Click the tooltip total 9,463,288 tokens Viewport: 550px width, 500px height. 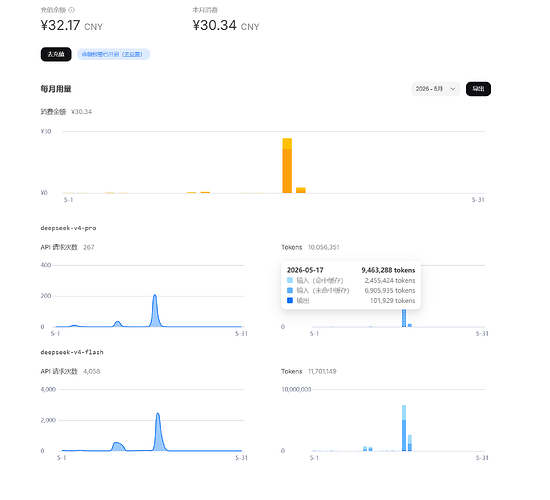388,270
